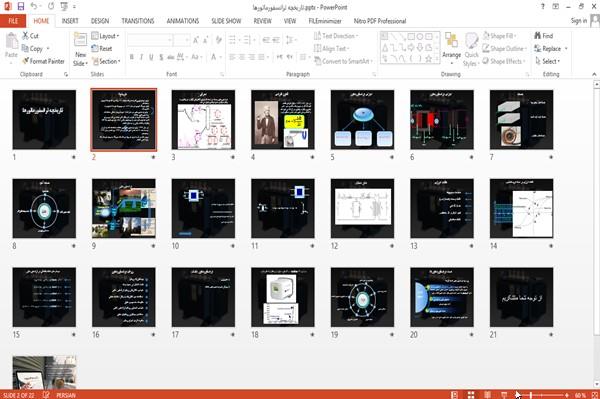Increase list indent level

(x=276, y=40)
